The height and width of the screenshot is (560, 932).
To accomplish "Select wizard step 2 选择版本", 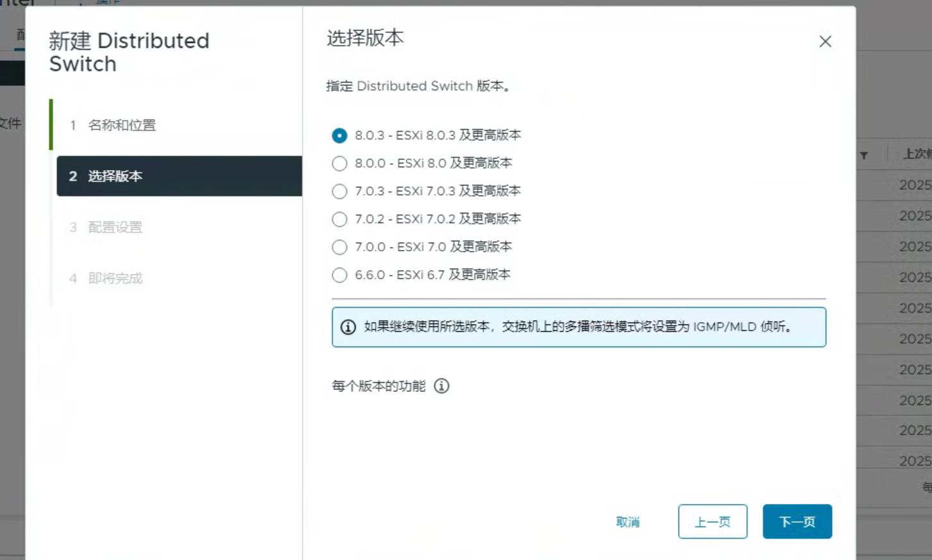I will (x=179, y=176).
